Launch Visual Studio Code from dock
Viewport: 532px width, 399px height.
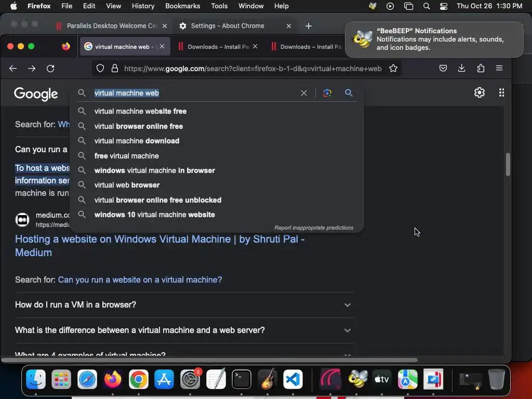click(293, 379)
